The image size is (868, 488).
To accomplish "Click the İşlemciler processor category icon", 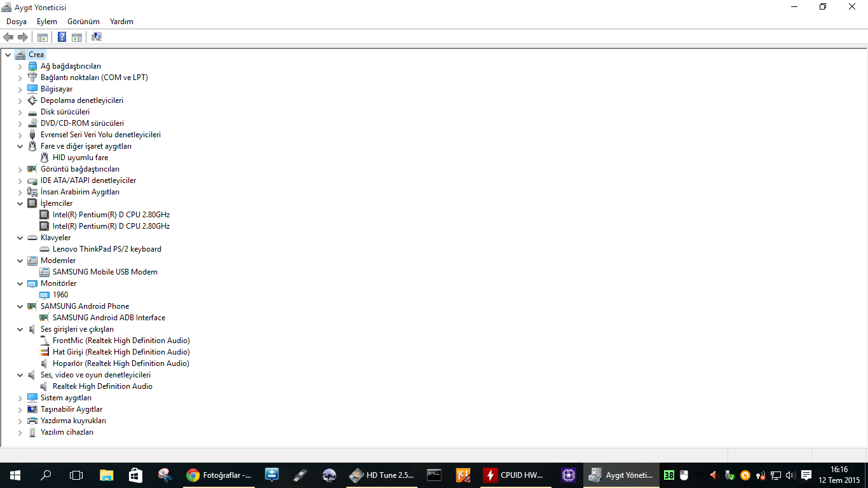I will coord(33,203).
